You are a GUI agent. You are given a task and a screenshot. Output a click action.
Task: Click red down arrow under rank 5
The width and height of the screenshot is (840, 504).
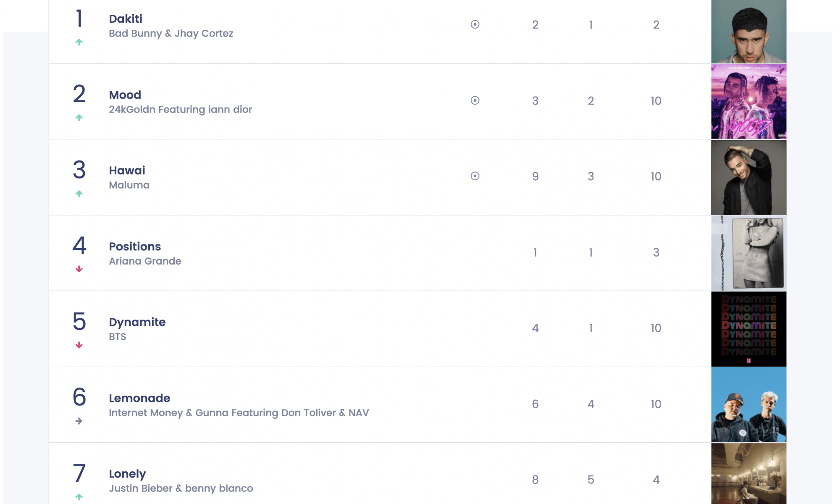(79, 345)
